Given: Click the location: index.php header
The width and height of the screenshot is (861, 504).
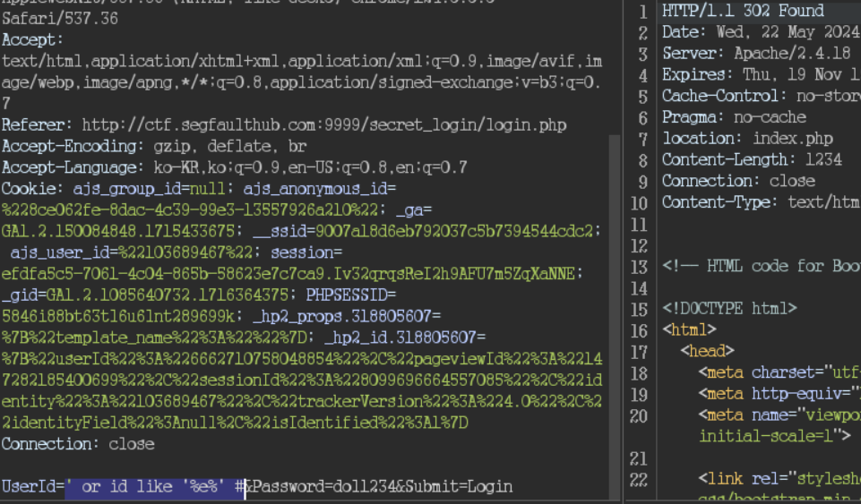Looking at the screenshot, I should [x=747, y=138].
